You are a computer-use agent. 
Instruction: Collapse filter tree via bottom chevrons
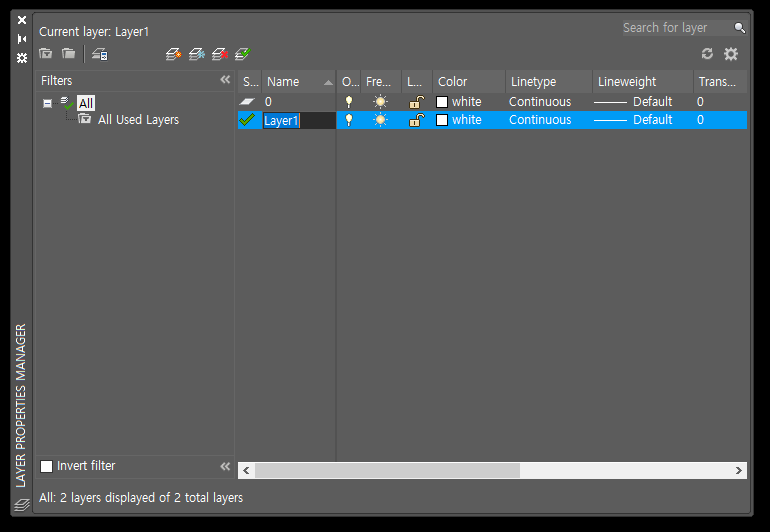pyautogui.click(x=225, y=466)
